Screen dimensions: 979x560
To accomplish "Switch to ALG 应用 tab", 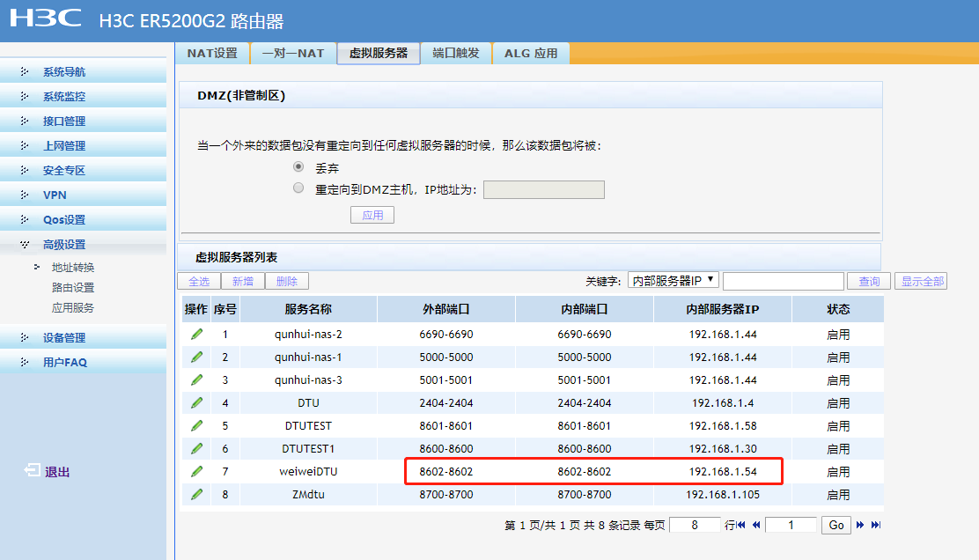I will tap(531, 54).
